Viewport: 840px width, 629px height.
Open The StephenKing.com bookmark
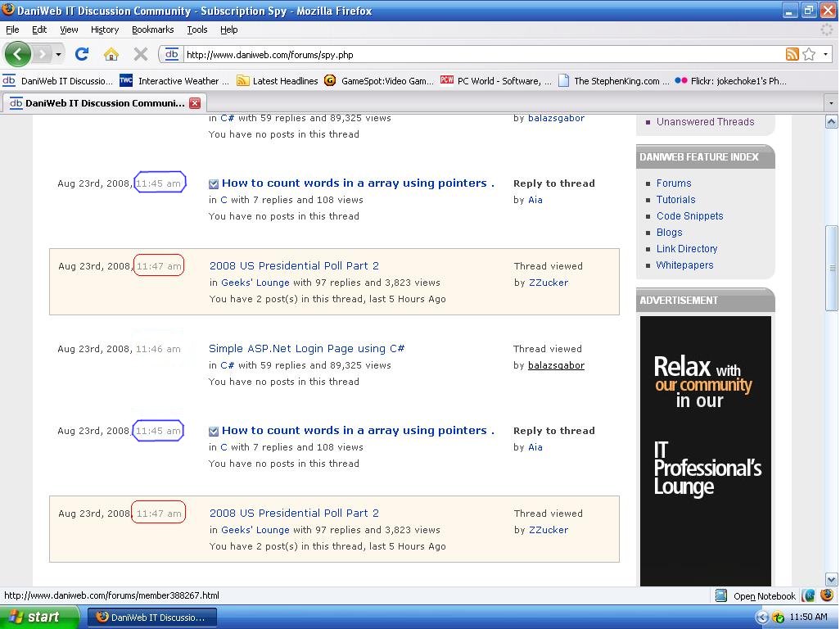[613, 81]
